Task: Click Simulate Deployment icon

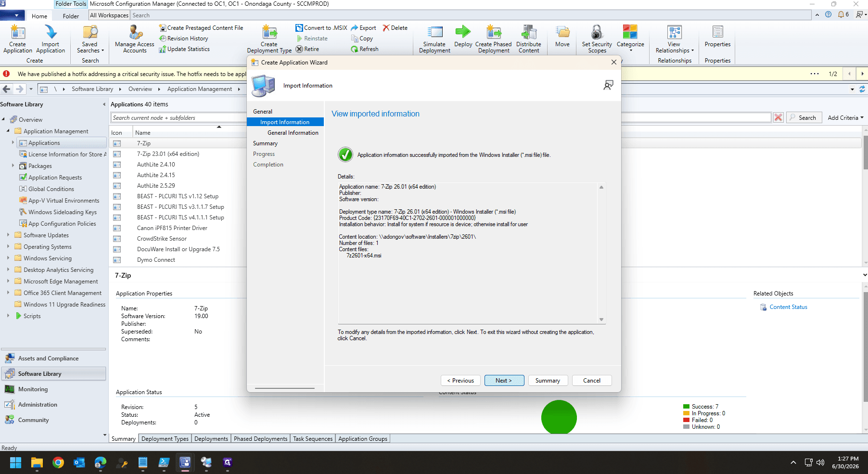Action: pyautogui.click(x=434, y=39)
